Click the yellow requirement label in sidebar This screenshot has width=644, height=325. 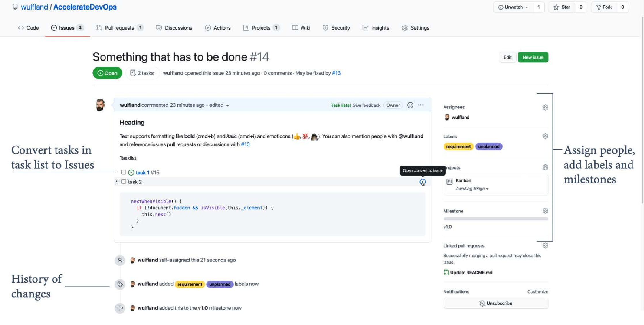[458, 146]
